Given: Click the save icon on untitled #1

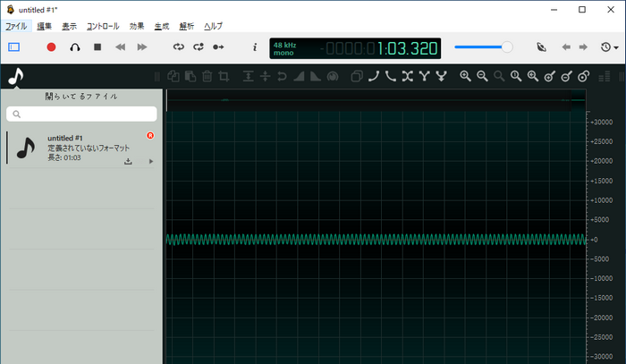Looking at the screenshot, I should click(128, 161).
